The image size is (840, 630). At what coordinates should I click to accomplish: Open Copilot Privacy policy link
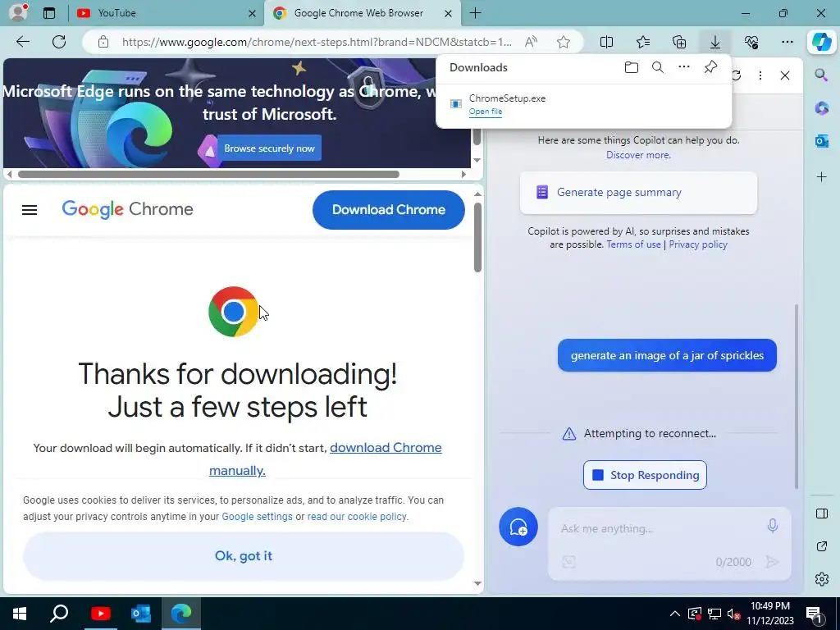click(697, 244)
